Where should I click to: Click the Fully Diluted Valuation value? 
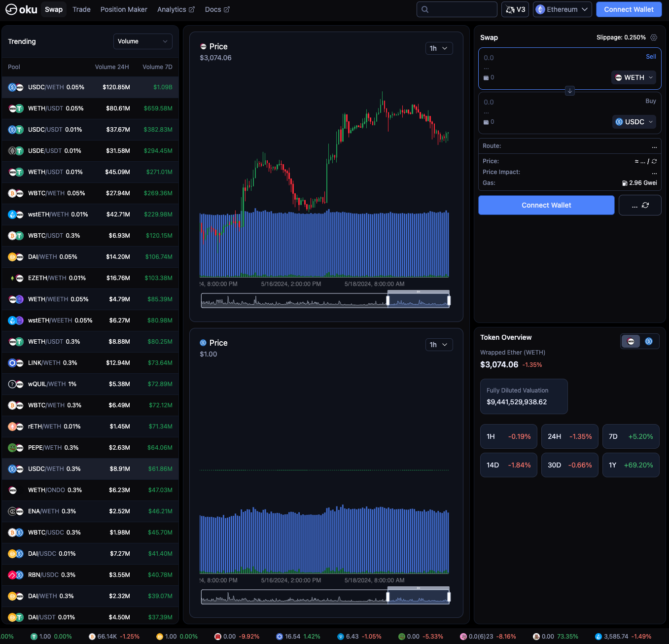point(517,402)
